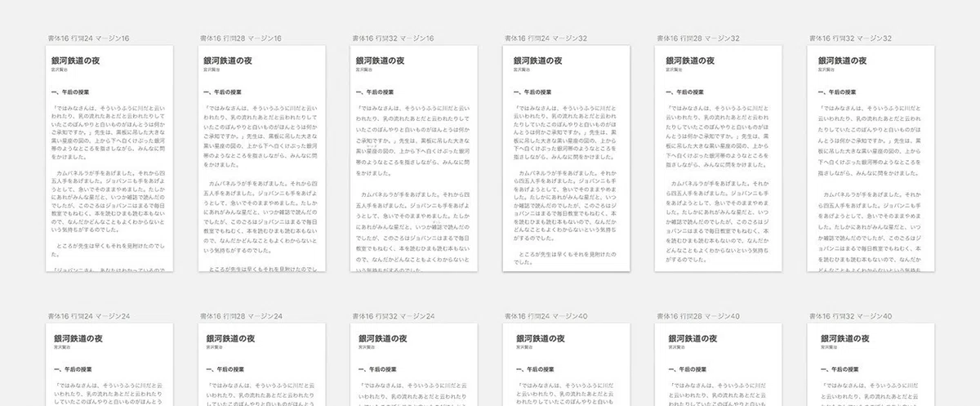Select artboard label 書体16 行間28 マージン16
Screen dimensions: 980x406
240,38
